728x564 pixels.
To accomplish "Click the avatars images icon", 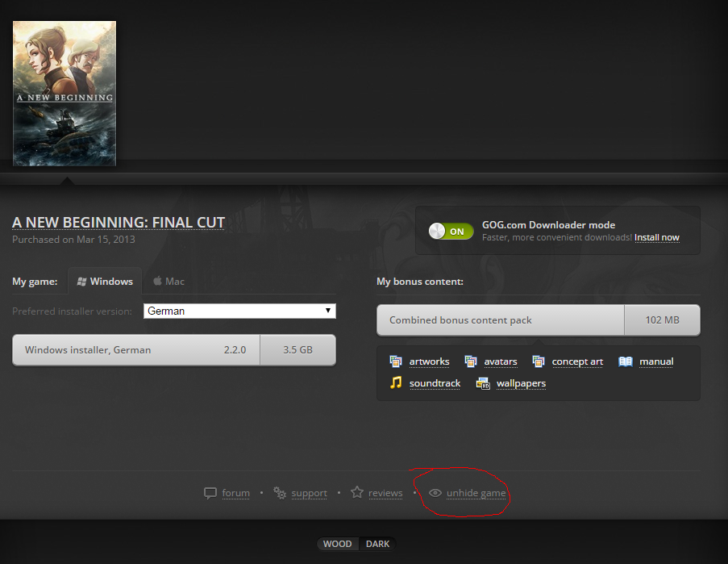I will tap(471, 361).
